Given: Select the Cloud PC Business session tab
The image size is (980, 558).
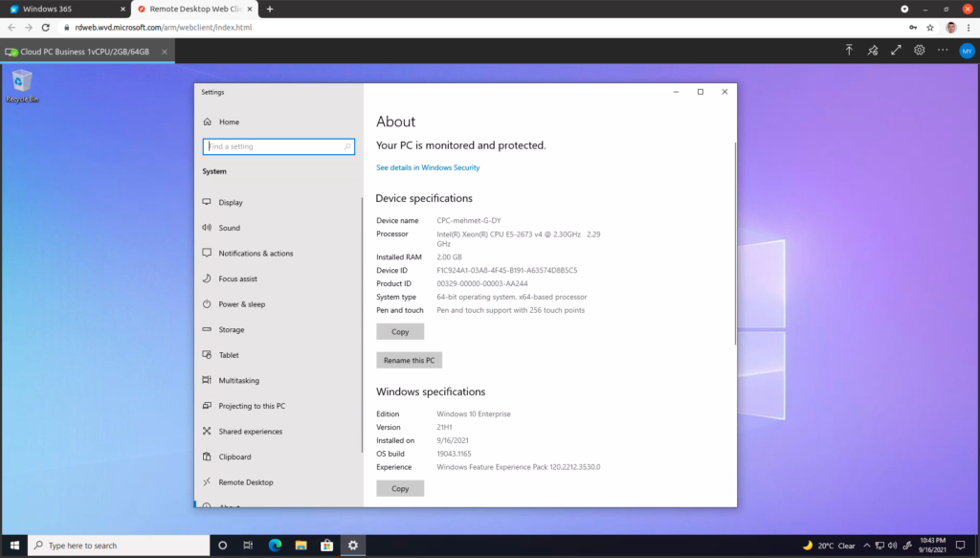Looking at the screenshot, I should [85, 52].
